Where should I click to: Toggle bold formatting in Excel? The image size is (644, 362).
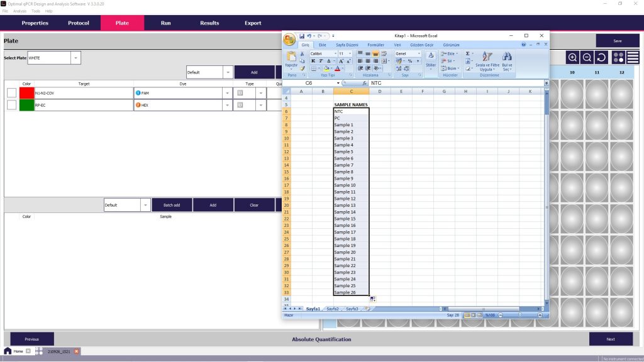point(313,61)
